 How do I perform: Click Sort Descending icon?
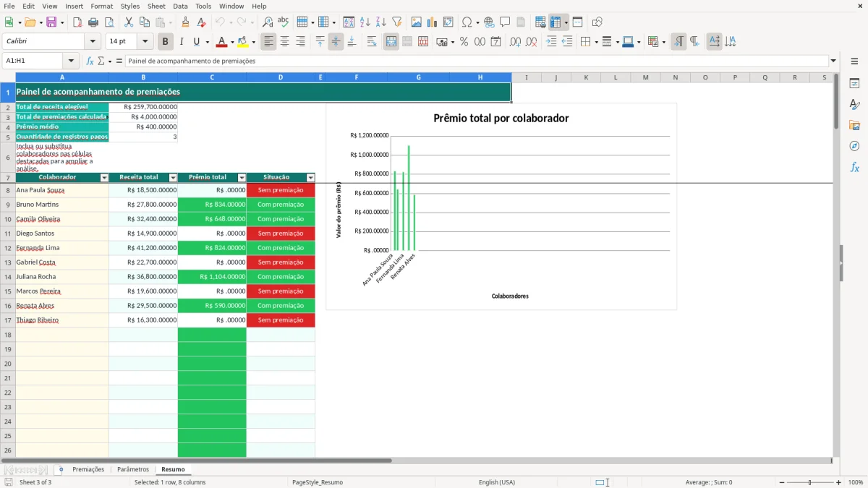pos(380,22)
